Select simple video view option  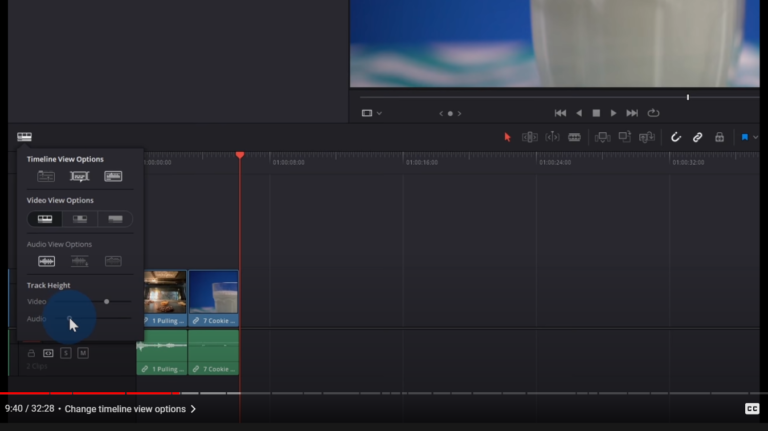tap(115, 219)
